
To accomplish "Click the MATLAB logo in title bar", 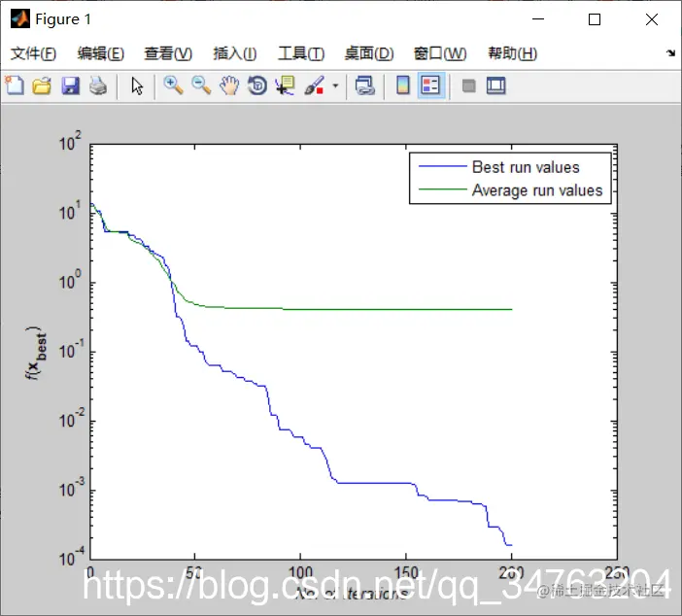I will (x=20, y=18).
